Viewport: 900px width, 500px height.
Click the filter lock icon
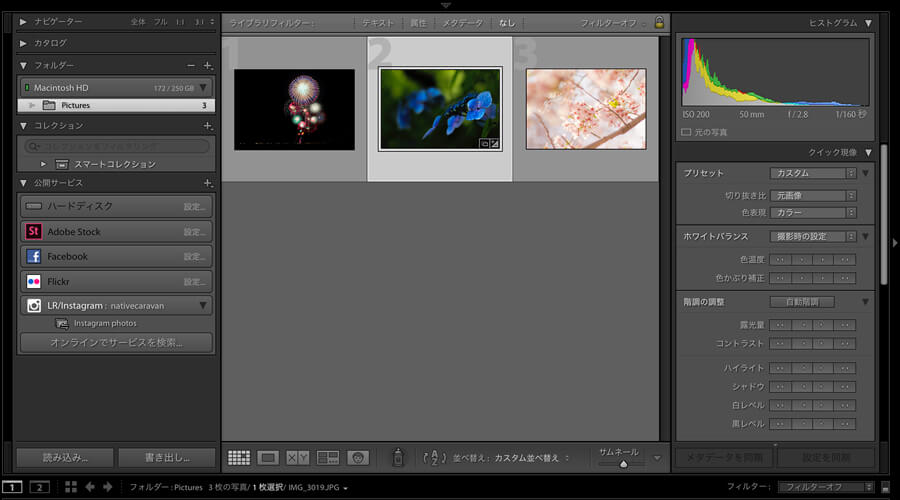tap(659, 22)
